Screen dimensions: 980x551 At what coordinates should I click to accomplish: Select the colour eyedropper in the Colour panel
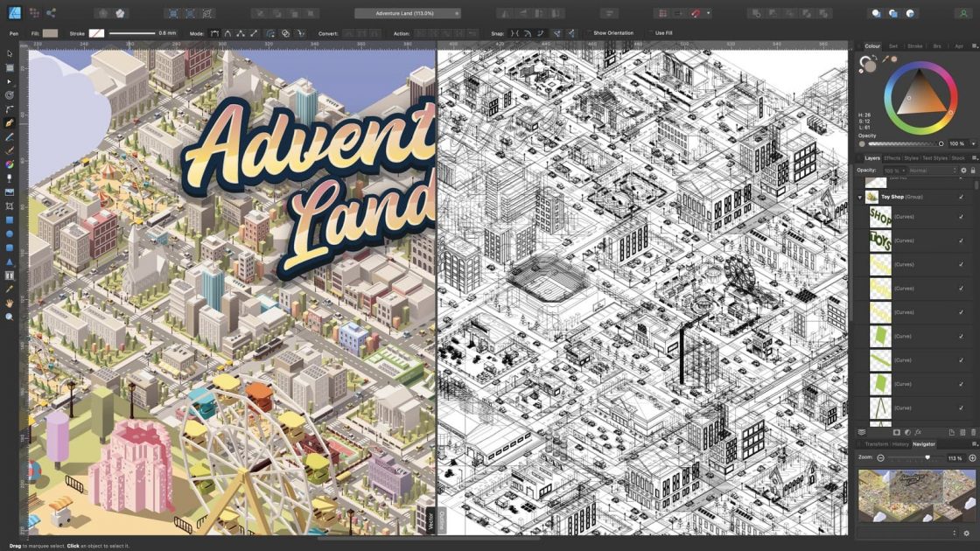pyautogui.click(x=884, y=59)
